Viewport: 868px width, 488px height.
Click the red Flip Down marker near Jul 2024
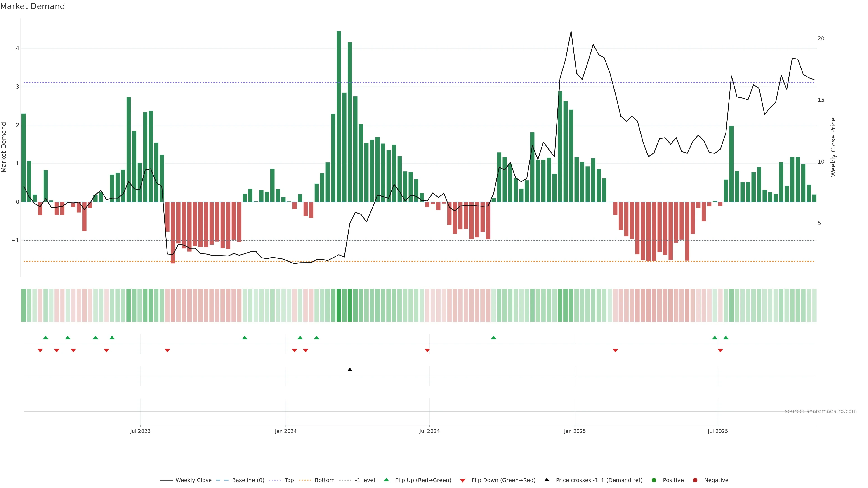click(x=427, y=351)
